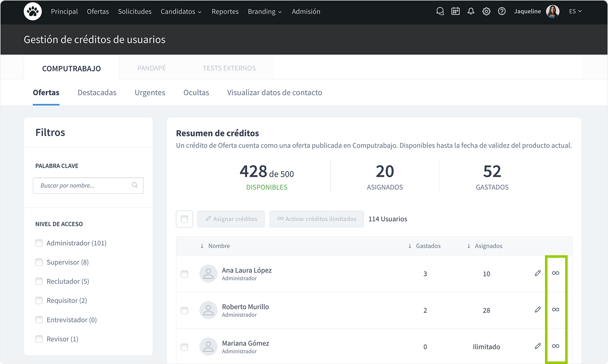608x364 pixels.
Task: Expand the Candidatos dropdown menu
Action: [181, 12]
